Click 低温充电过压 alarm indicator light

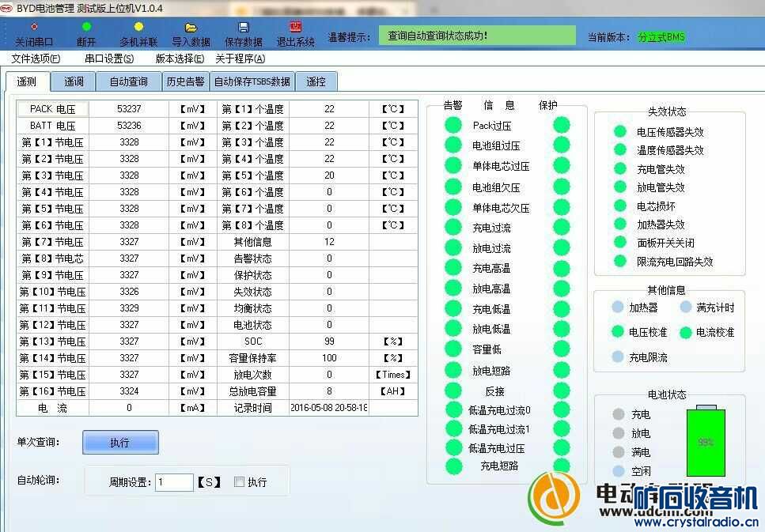click(454, 447)
